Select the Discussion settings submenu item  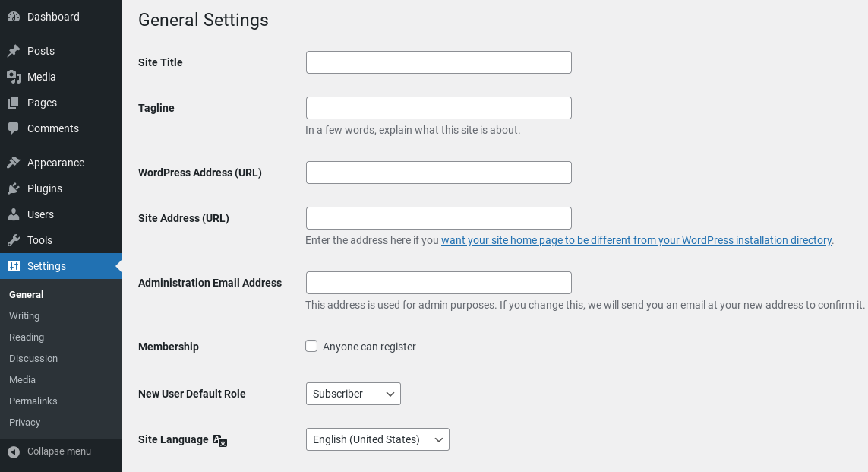pos(33,358)
